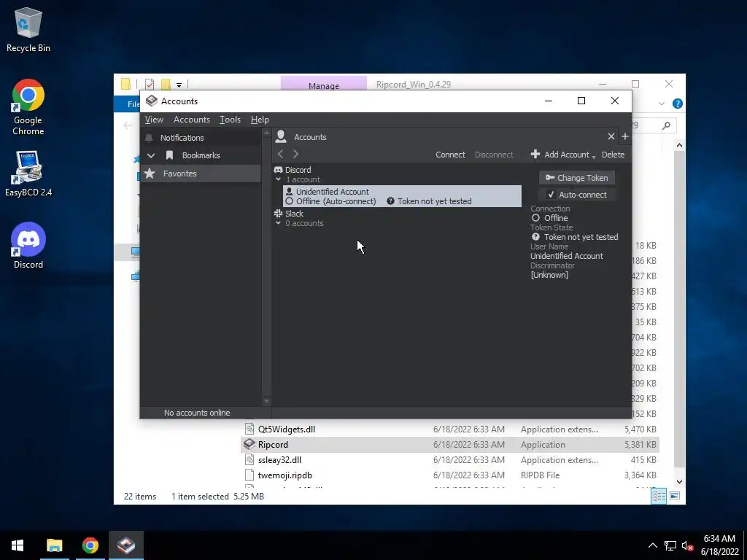Select the Unidentified Account entry
Screen dimensions: 747x560
click(x=402, y=196)
